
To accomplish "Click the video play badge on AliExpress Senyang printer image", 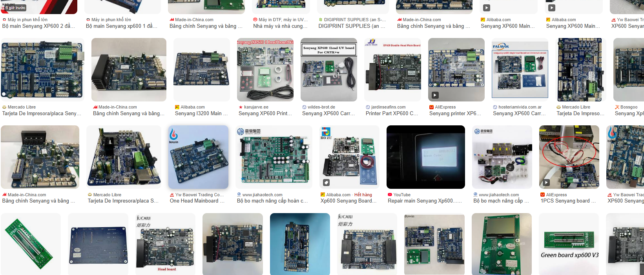I will pyautogui.click(x=435, y=95).
